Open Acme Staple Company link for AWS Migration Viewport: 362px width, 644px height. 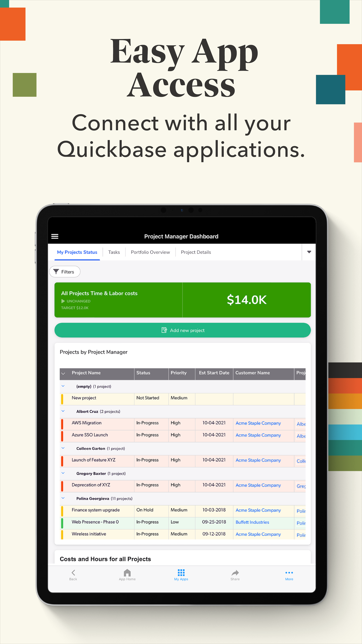(258, 423)
